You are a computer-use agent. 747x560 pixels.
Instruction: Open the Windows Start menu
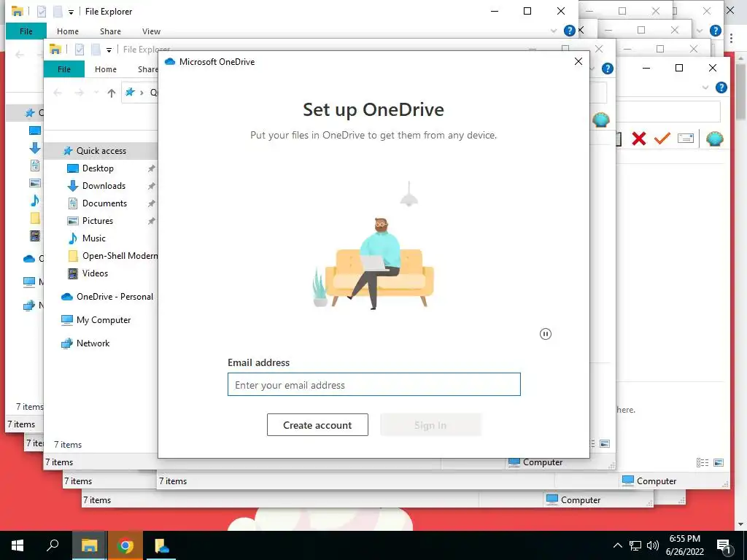[x=18, y=545]
